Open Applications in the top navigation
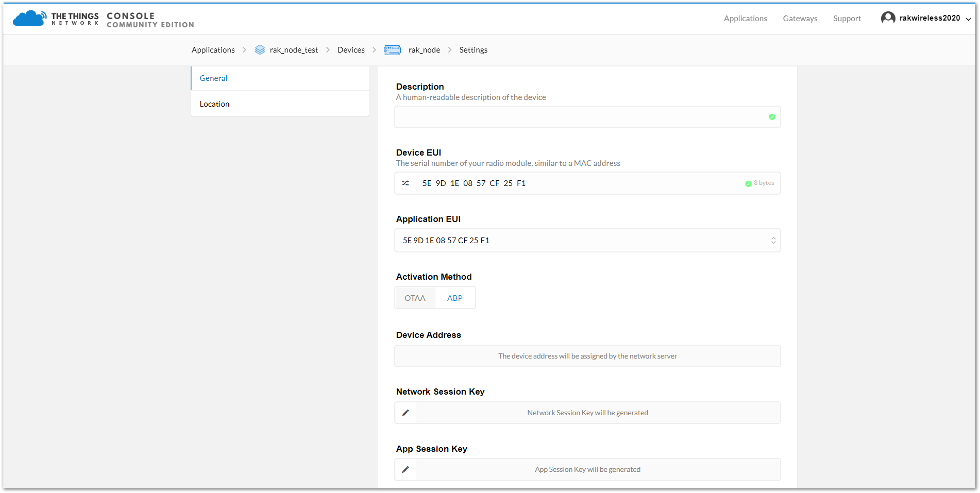980x493 pixels. tap(745, 19)
